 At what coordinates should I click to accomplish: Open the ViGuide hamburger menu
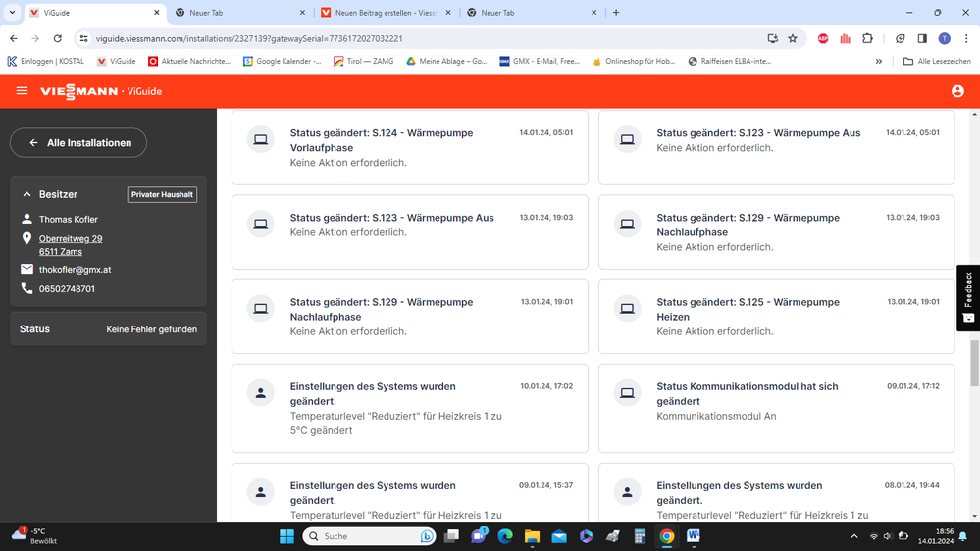point(22,91)
